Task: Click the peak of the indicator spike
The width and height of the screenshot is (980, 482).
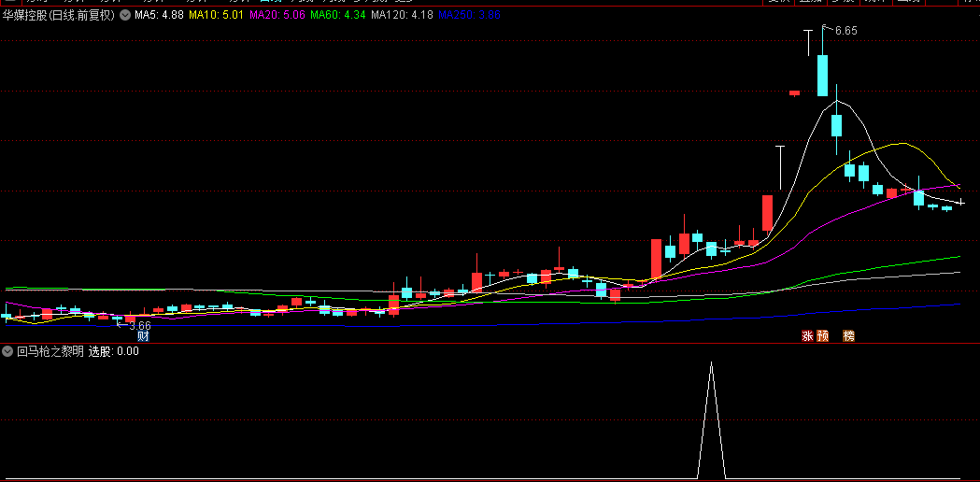Action: coord(711,362)
